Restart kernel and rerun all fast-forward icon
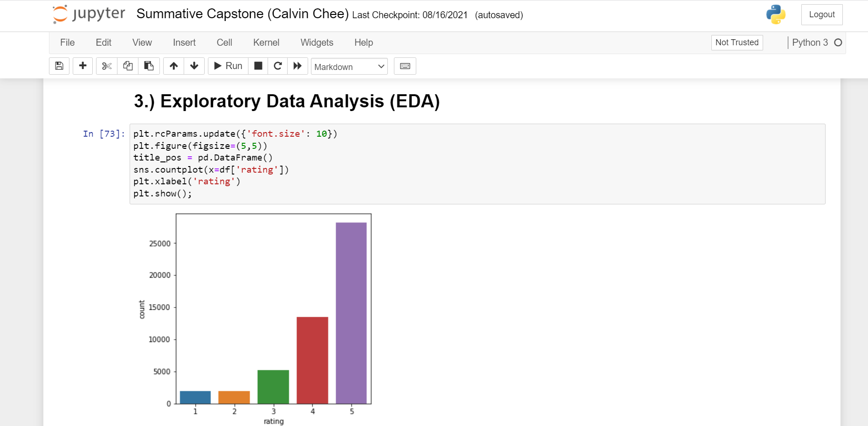Screen dimensions: 868x426 click(x=297, y=66)
